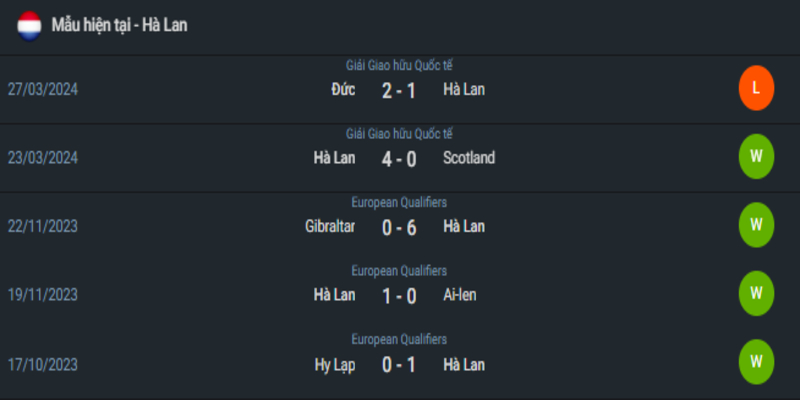Select the Đức team name
The width and height of the screenshot is (800, 400).
343,90
